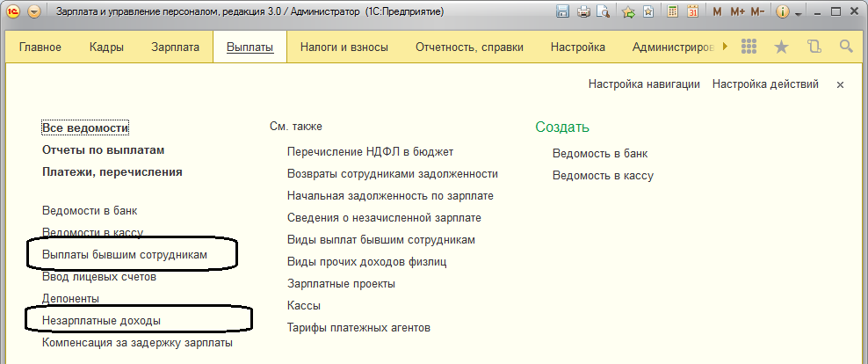868x364 pixels.
Task: Show more sections with the right arrow
Action: coord(725,47)
